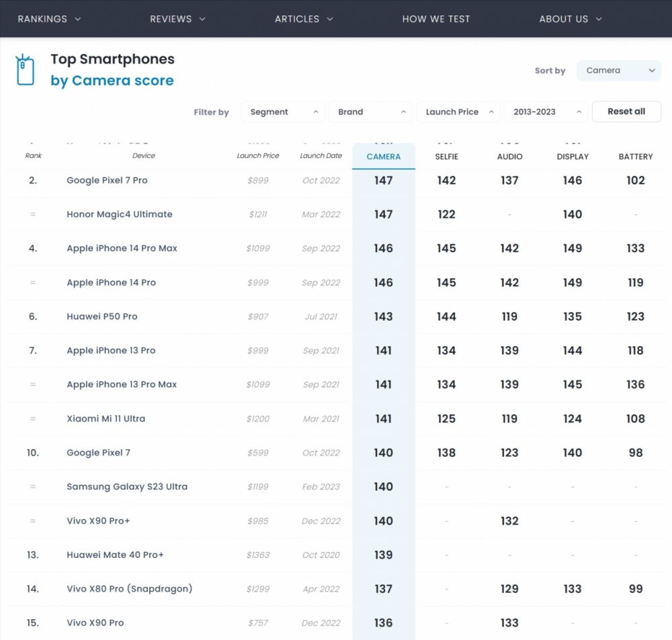Click Huawei Mate 40 Pro+ camera score 139
This screenshot has height=640, width=672.
(x=384, y=555)
